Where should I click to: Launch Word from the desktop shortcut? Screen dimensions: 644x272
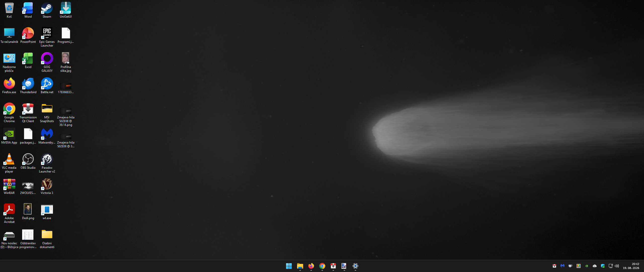click(x=28, y=10)
